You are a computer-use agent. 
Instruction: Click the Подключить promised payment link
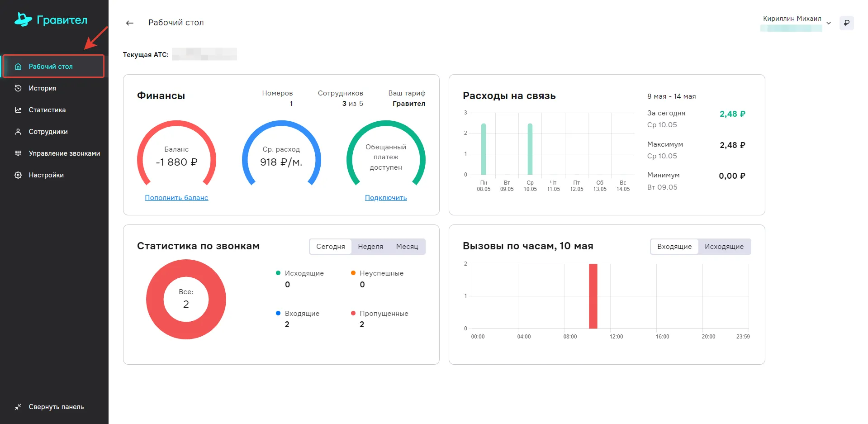(x=386, y=198)
